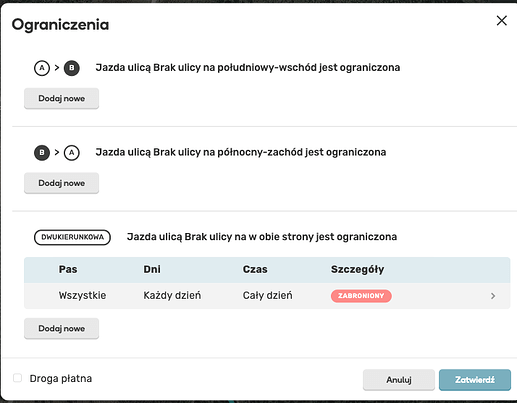Click the red ZABRONIONY tag

(x=361, y=296)
